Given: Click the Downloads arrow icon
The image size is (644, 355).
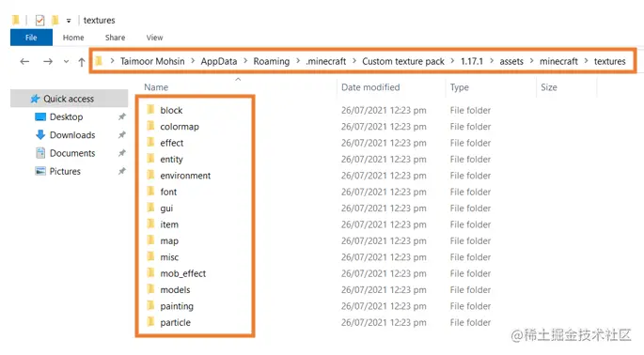Looking at the screenshot, I should 40,134.
